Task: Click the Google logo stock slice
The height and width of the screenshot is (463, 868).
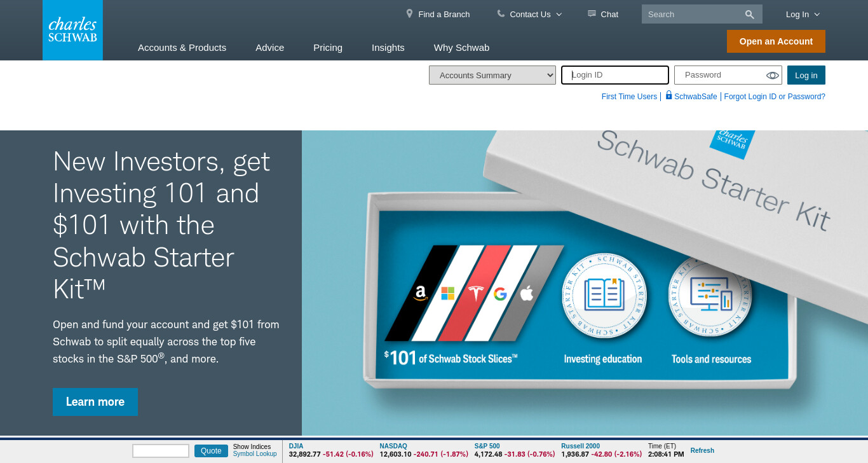Action: click(500, 293)
